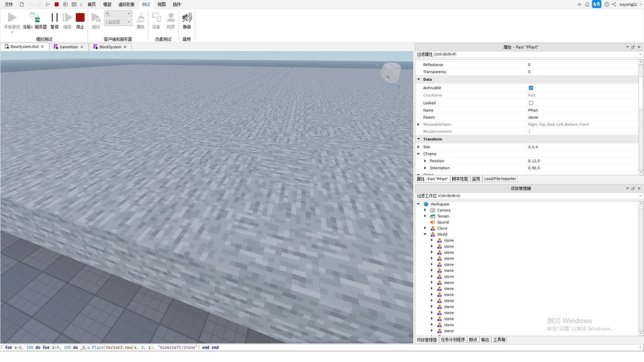Uncheck the Archivable property checkbox

[531, 88]
